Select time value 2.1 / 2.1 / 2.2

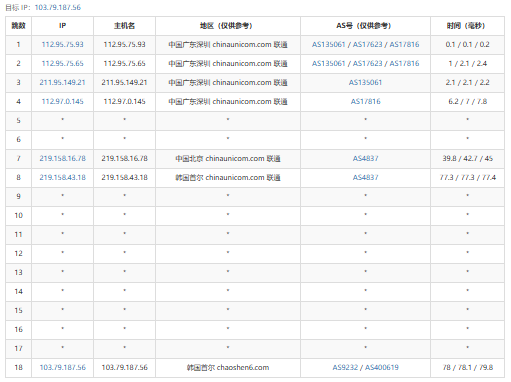point(467,82)
